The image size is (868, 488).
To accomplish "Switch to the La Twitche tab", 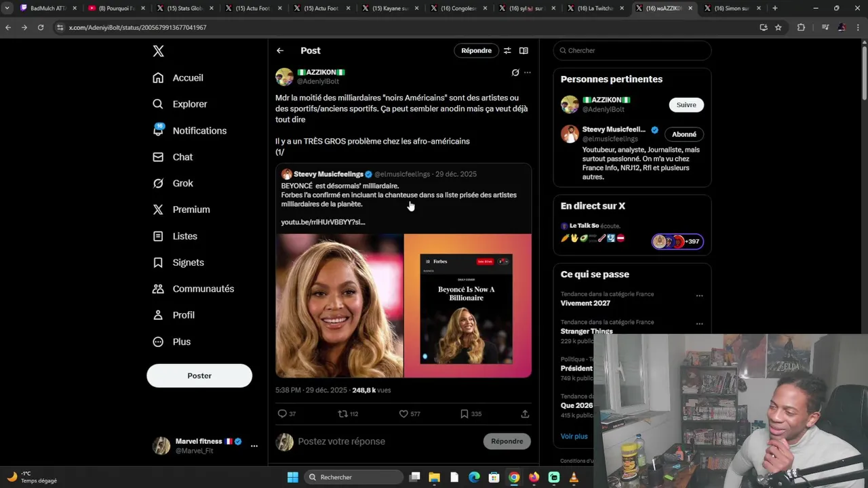I will click(x=595, y=8).
